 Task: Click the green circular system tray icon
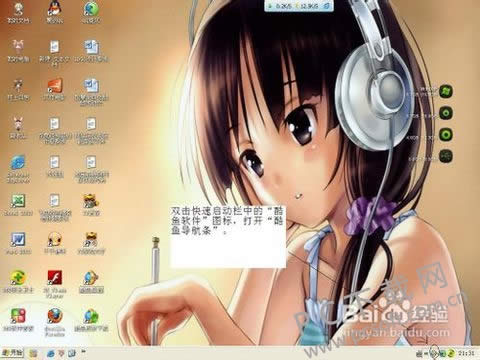[x=451, y=353]
